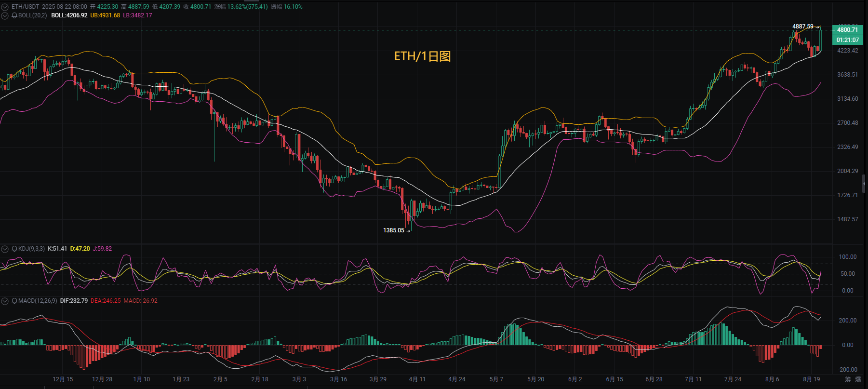Click the BOLL:4206.92 middle band value
Screen dimensions: 868x389
69,15
